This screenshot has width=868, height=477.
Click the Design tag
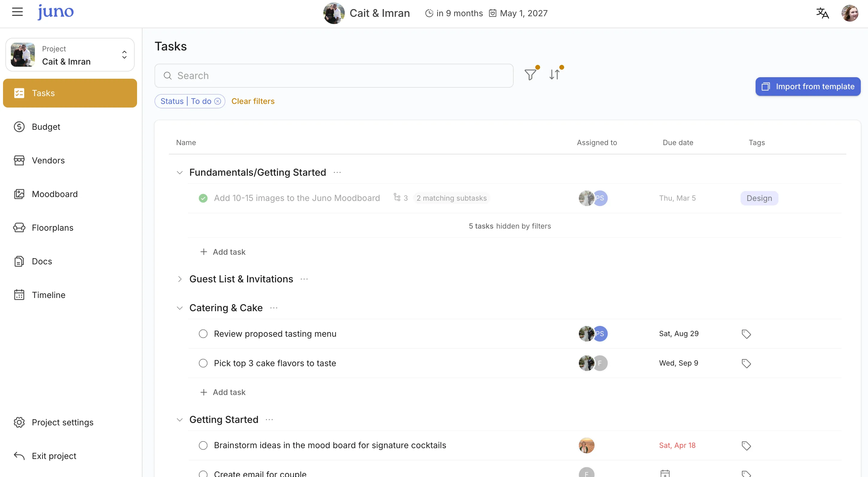click(x=759, y=198)
